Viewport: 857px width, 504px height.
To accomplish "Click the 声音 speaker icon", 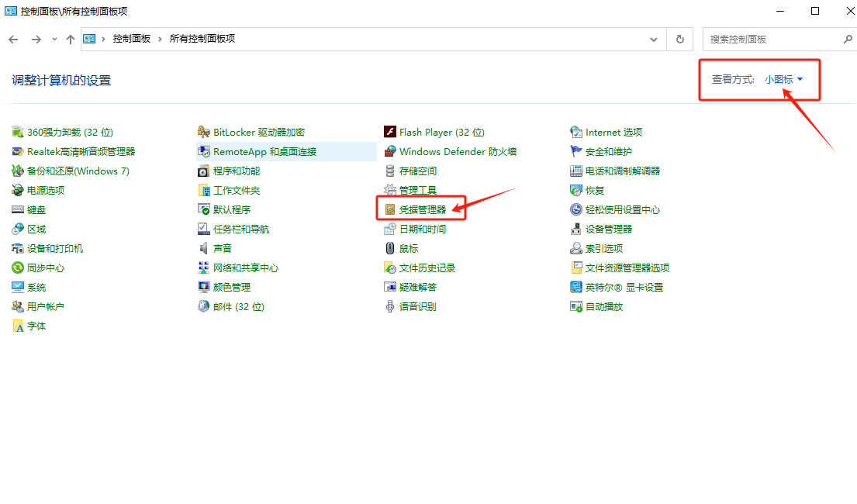I will [x=203, y=249].
